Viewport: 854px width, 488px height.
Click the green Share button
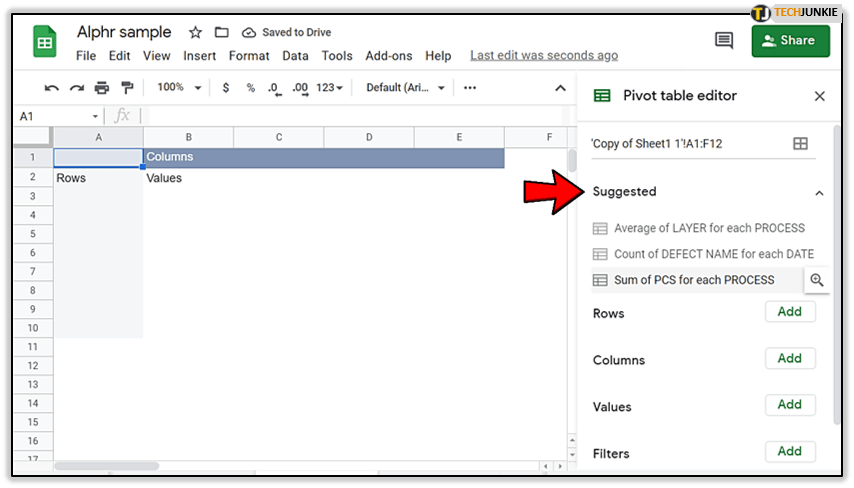[x=789, y=40]
